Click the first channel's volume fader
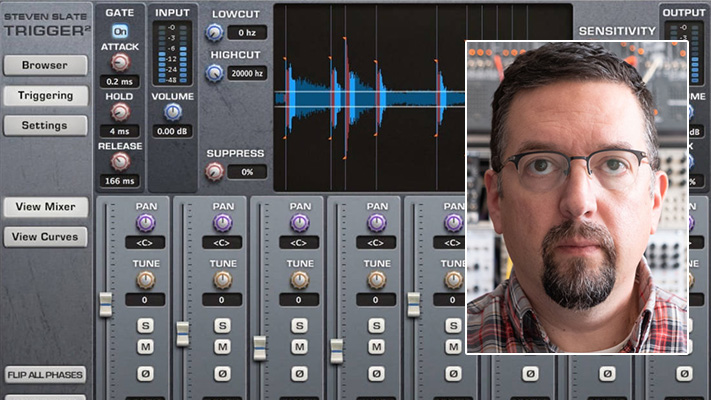 (x=106, y=305)
